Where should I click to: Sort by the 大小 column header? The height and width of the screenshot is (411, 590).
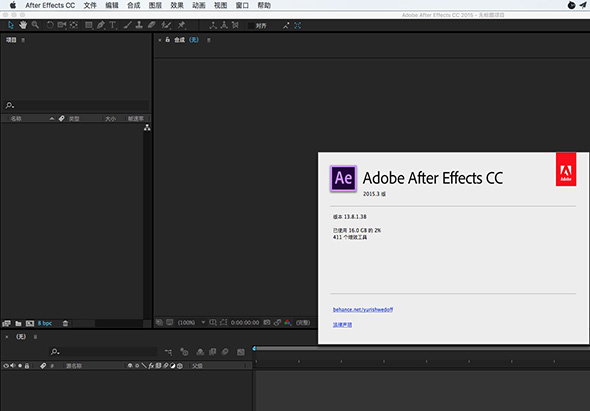click(110, 119)
